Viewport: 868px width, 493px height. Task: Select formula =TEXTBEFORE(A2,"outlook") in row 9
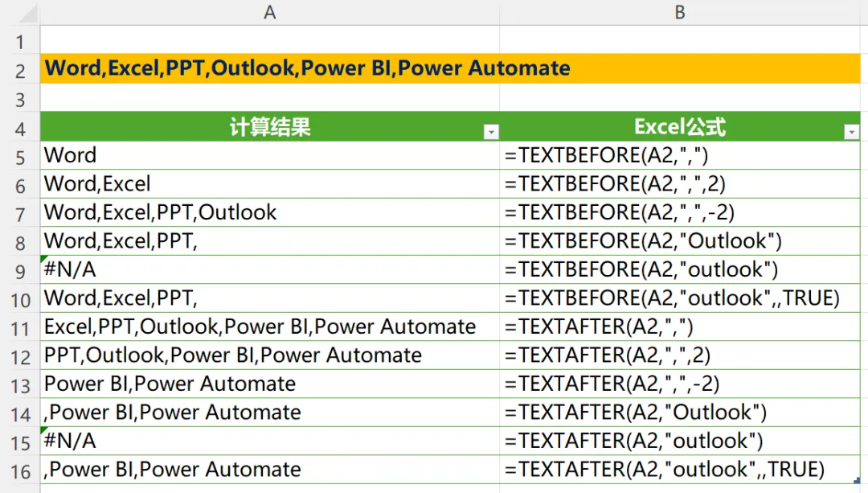click(680, 269)
